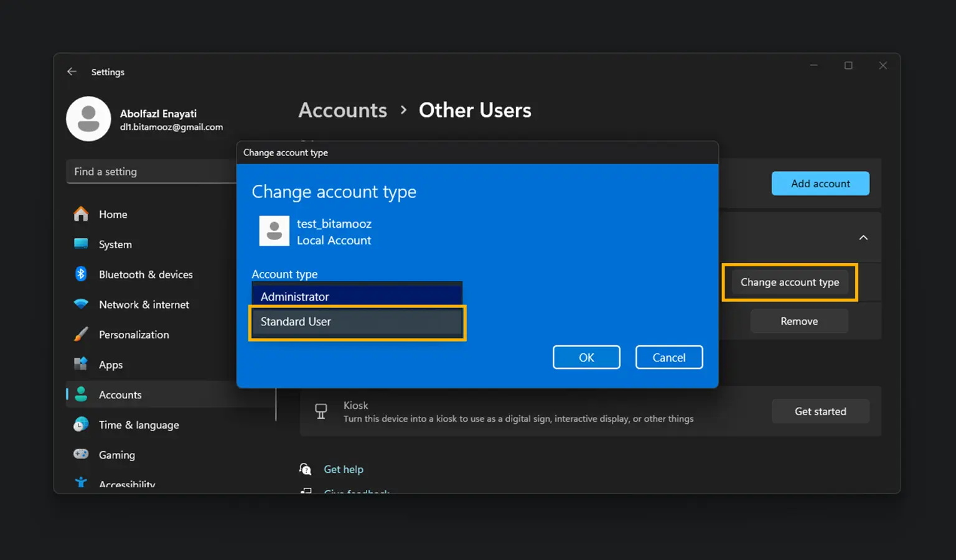
Task: Collapse the user entry with chevron
Action: 863,238
